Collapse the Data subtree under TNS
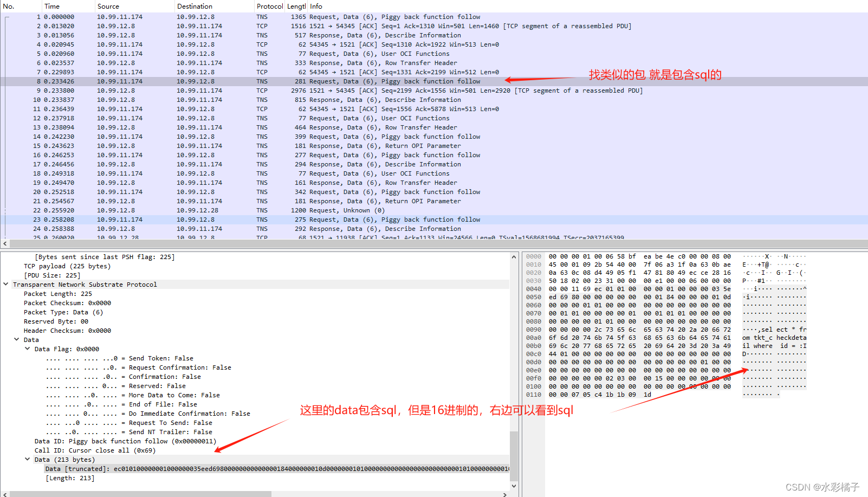This screenshot has width=868, height=497. [17, 340]
